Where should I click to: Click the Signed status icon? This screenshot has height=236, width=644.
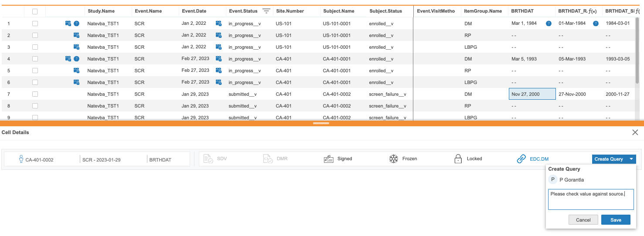[x=328, y=159]
